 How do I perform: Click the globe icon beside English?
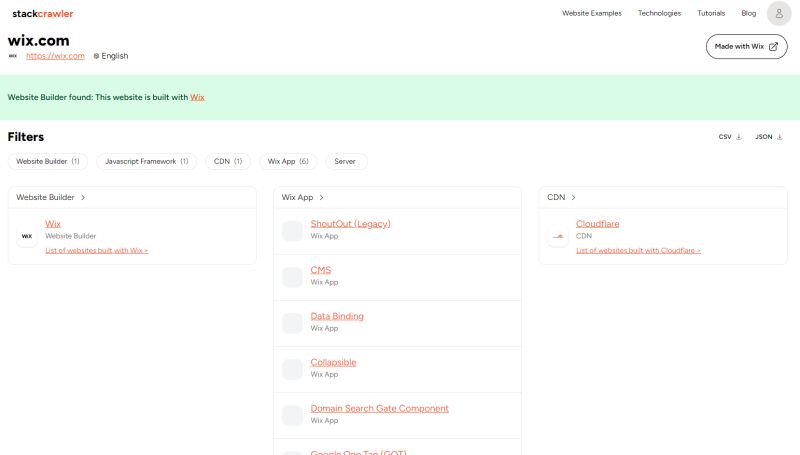[x=96, y=56]
